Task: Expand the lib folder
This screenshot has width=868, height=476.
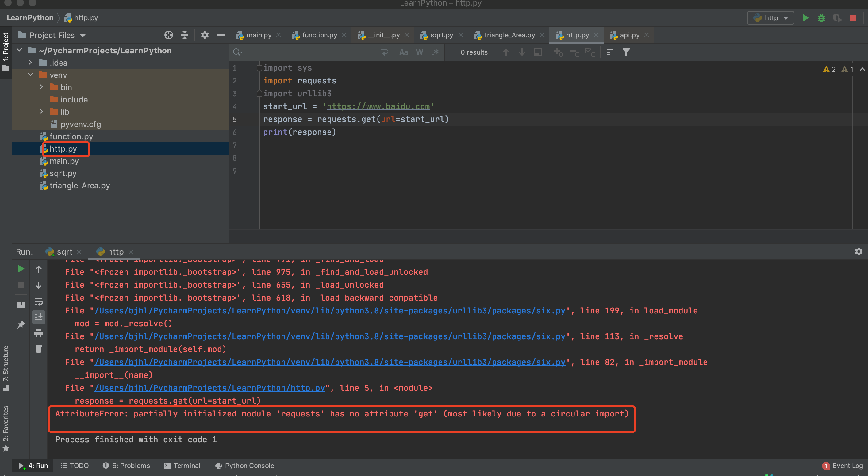Action: tap(41, 112)
